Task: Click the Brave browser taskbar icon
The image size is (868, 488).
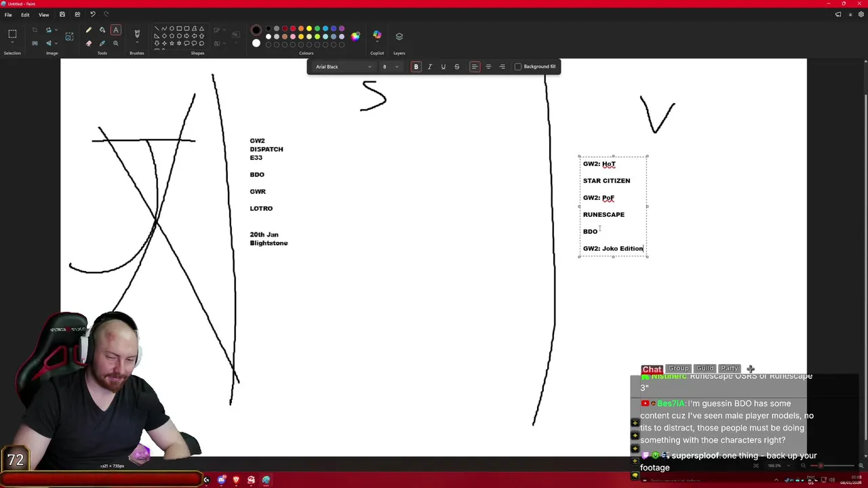Action: click(x=236, y=480)
